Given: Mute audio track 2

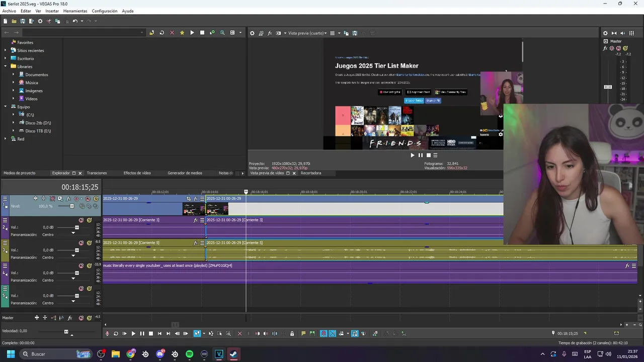Looking at the screenshot, I should click(x=81, y=220).
